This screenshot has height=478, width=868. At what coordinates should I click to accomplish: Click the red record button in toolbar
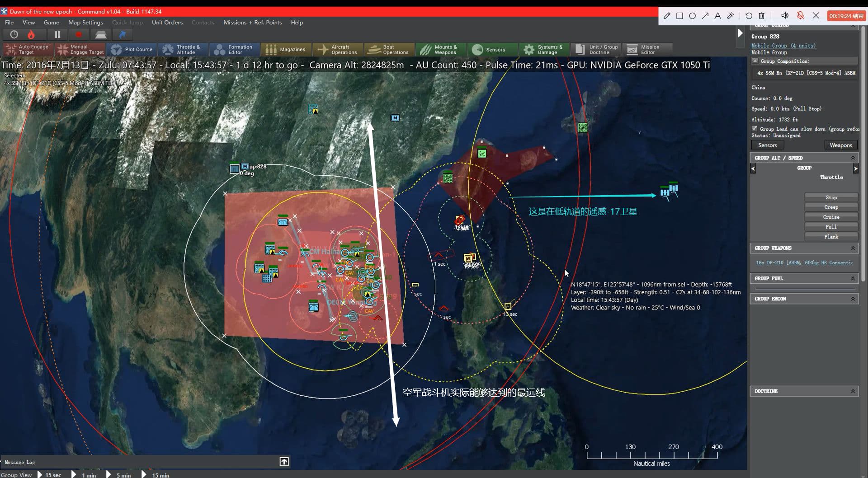79,34
